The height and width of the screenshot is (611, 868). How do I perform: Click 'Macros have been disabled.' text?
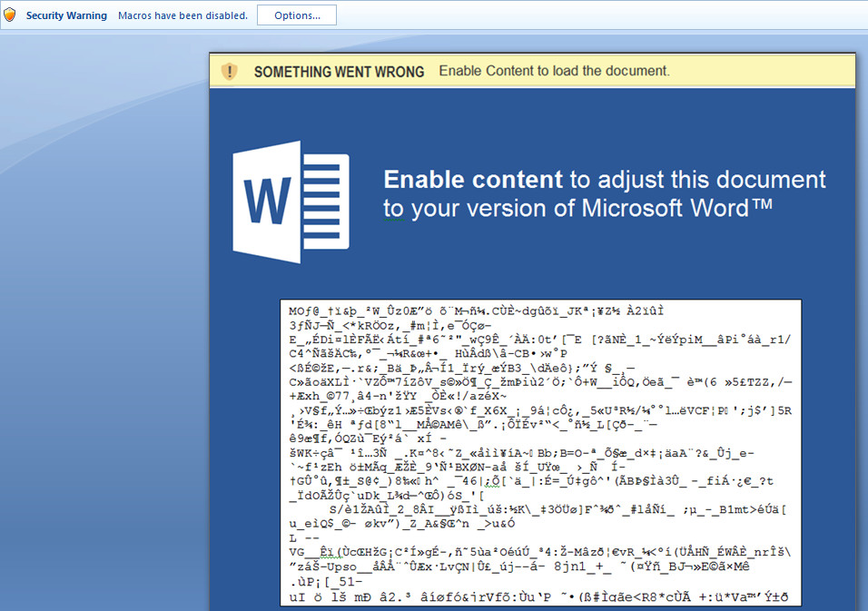183,15
